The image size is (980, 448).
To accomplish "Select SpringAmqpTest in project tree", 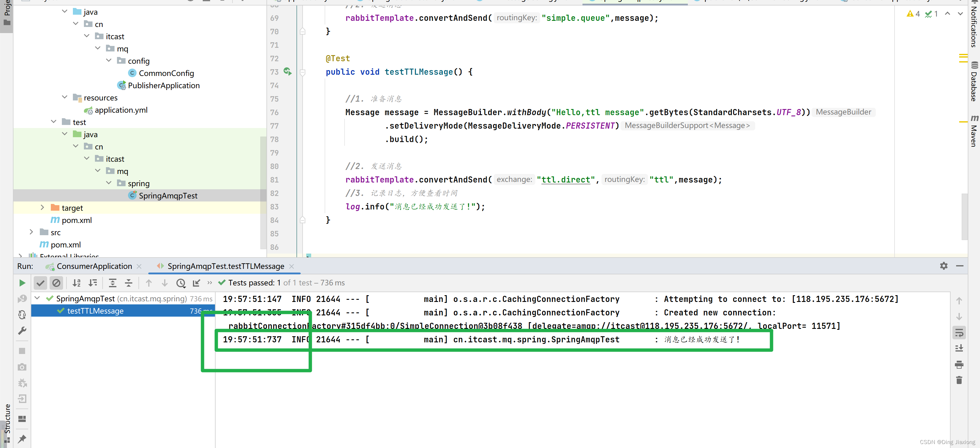I will pos(168,195).
